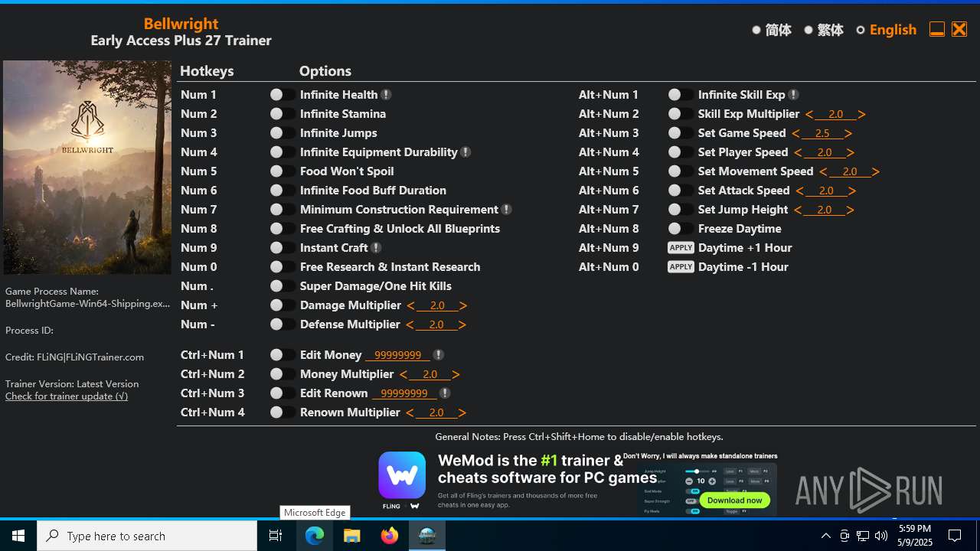The width and height of the screenshot is (980, 551).
Task: Decrease the Defense Multiplier value
Action: (410, 324)
